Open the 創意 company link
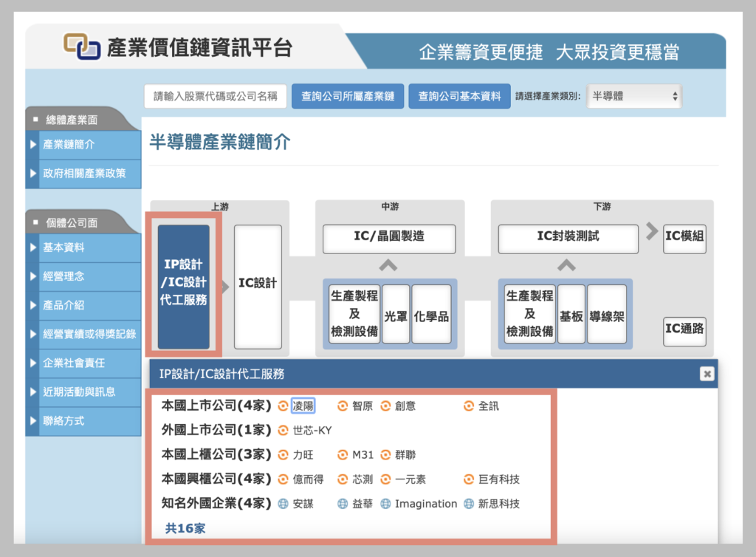Image resolution: width=756 pixels, height=557 pixels. [405, 406]
